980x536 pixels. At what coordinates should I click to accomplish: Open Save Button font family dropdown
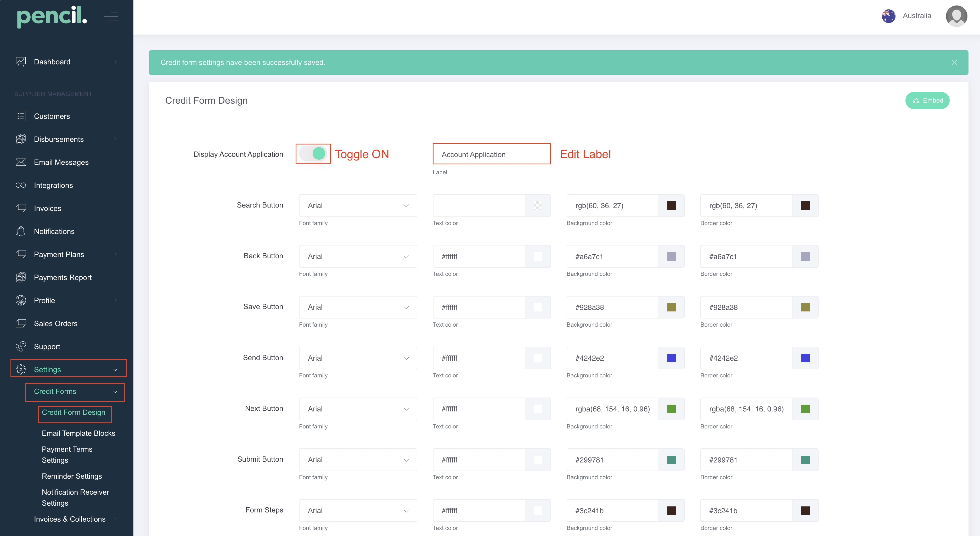tap(358, 307)
